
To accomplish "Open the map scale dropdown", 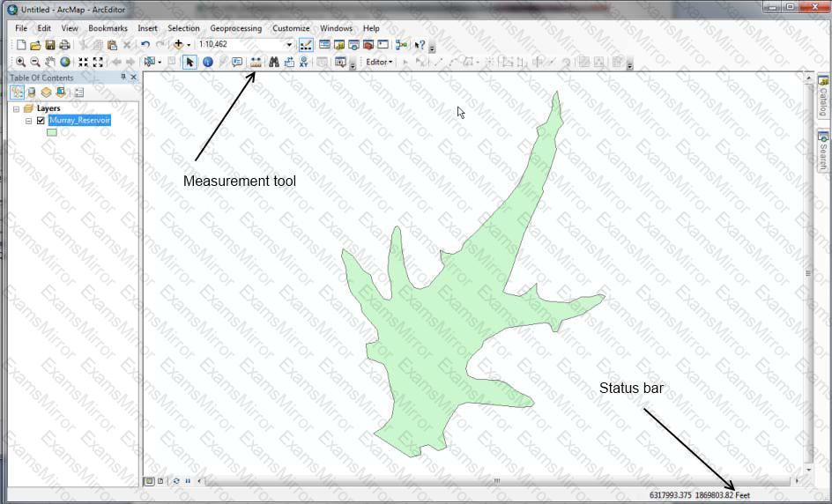I will point(289,45).
